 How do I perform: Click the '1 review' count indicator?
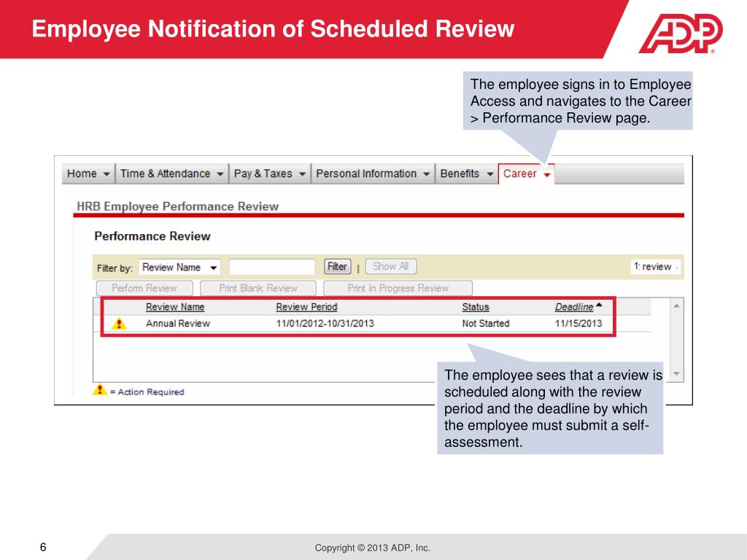click(656, 267)
